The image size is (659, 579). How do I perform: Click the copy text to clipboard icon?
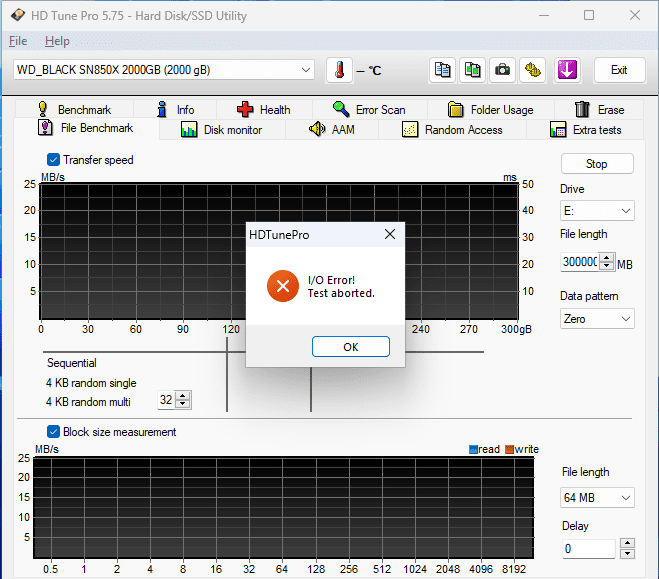442,70
